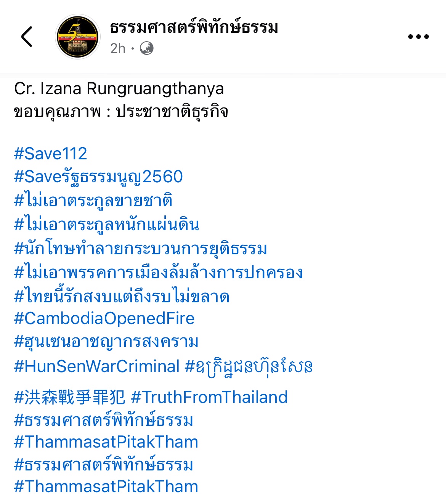This screenshot has width=446, height=504.
Task: Tap the 2h post timestamp
Action: 118,48
